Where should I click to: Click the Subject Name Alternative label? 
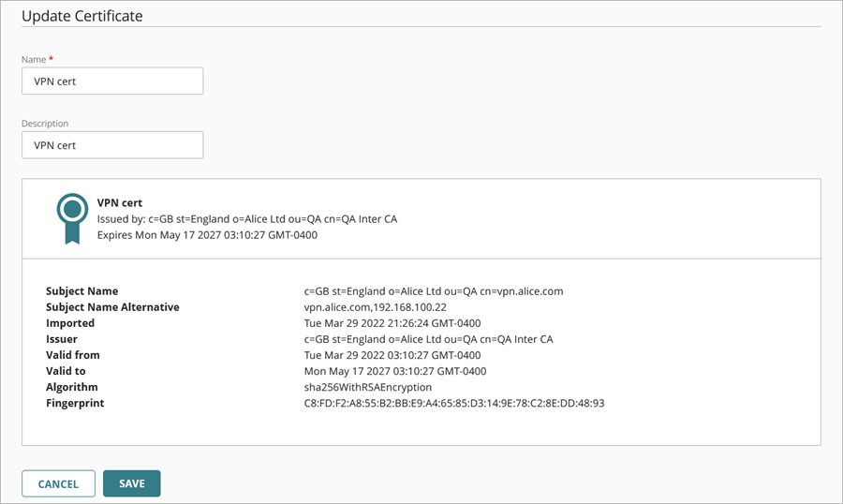point(112,307)
